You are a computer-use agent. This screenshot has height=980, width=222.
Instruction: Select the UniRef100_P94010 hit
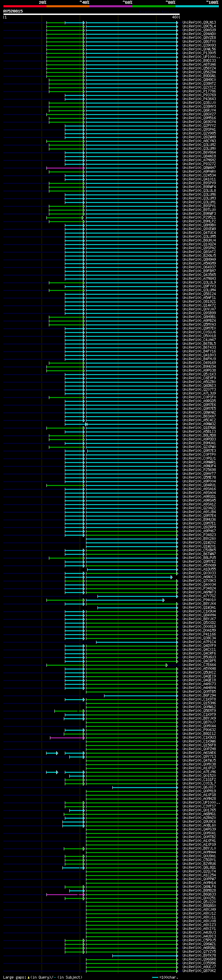(x=199, y=600)
